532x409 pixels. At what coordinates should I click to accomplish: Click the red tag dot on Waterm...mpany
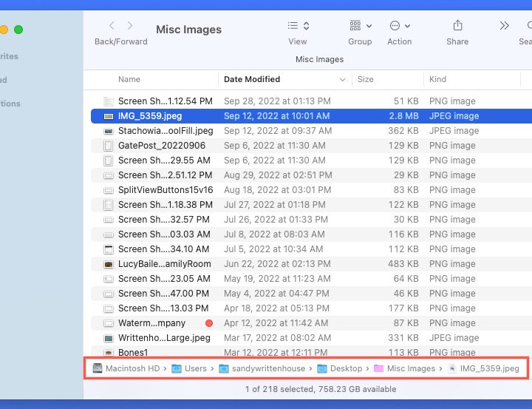[x=209, y=323]
